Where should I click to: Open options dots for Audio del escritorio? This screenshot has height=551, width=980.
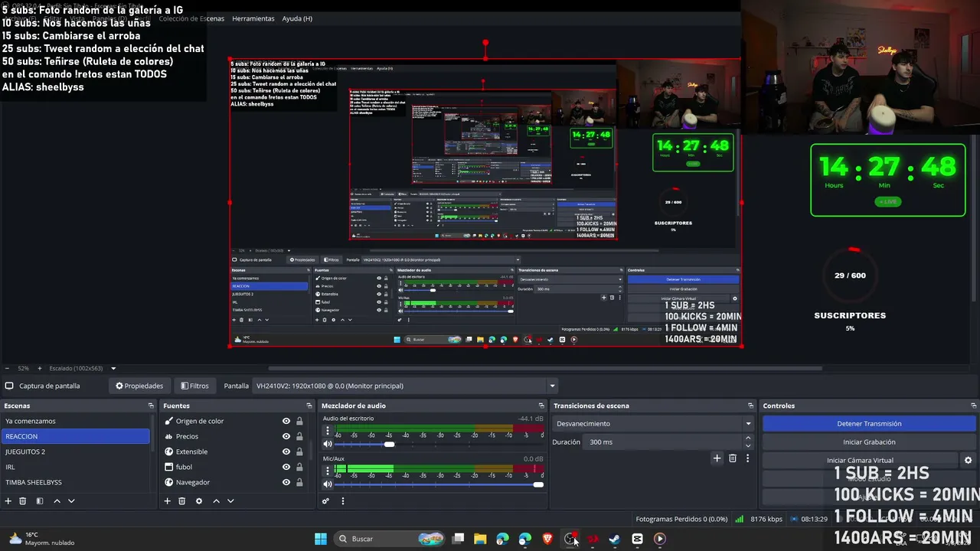coord(328,431)
